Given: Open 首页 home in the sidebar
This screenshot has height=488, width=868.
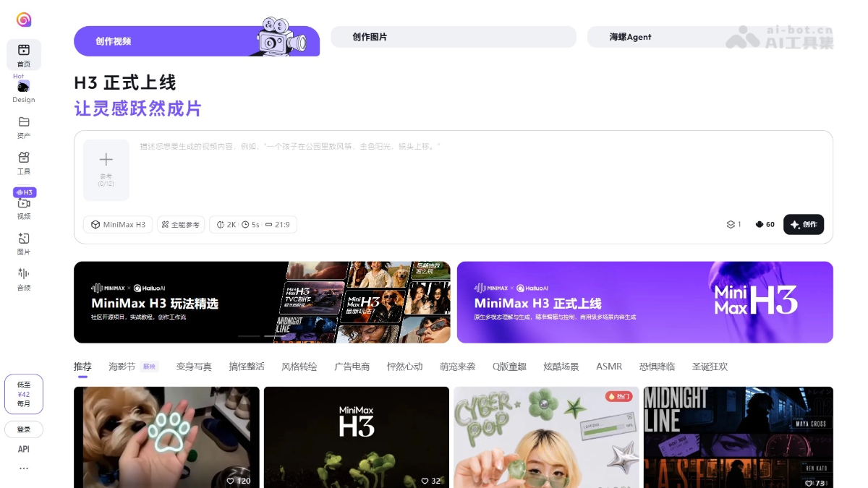Looking at the screenshot, I should pyautogui.click(x=24, y=55).
